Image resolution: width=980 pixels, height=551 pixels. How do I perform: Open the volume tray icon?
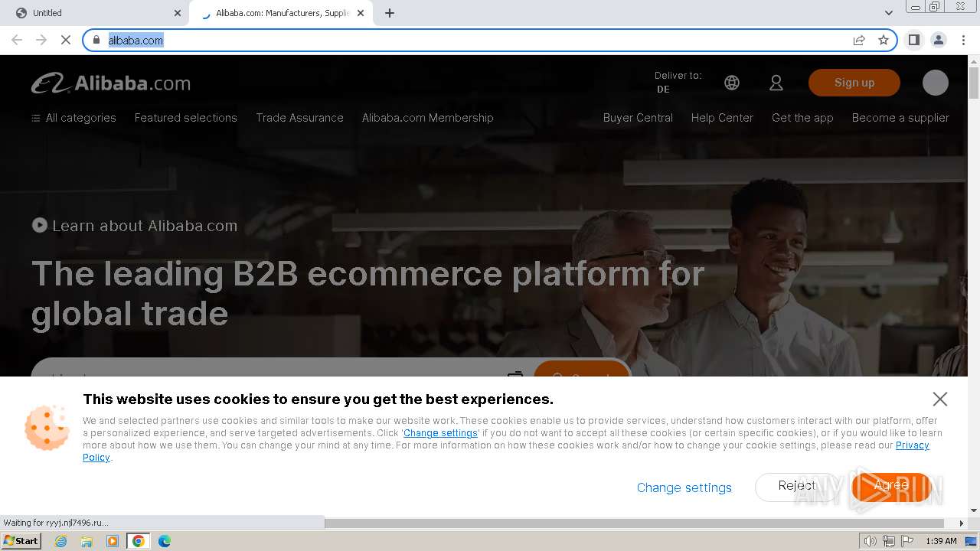tap(870, 541)
